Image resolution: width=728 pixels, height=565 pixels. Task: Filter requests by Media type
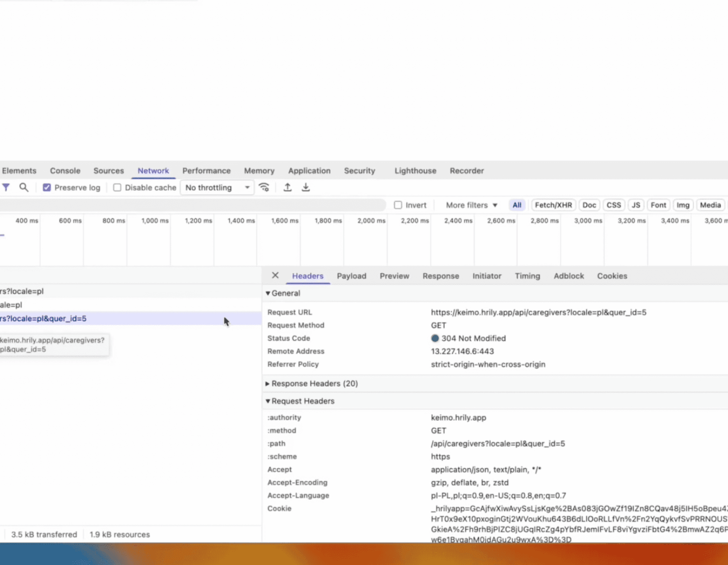point(710,205)
